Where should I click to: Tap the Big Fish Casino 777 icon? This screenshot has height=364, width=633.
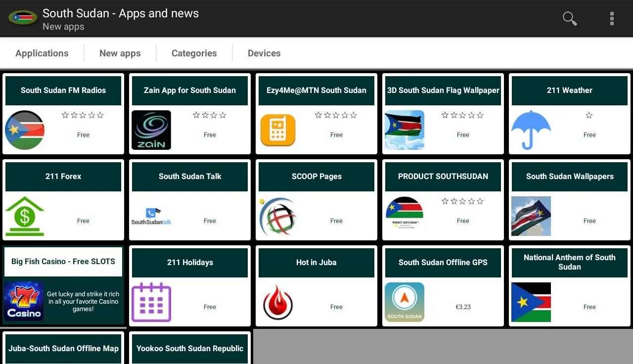tap(24, 301)
